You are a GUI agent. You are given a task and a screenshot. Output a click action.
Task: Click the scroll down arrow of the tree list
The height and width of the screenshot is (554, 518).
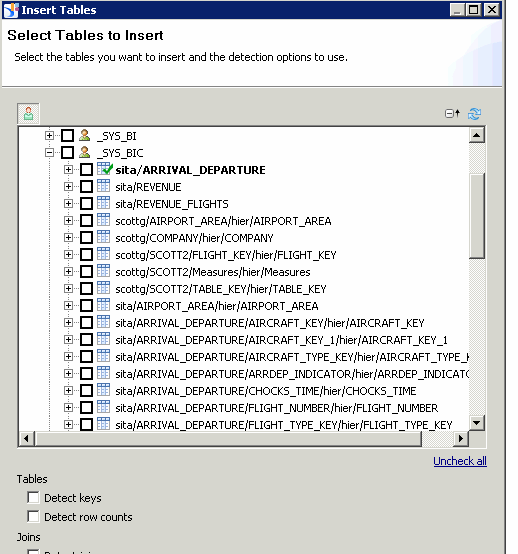click(x=477, y=423)
